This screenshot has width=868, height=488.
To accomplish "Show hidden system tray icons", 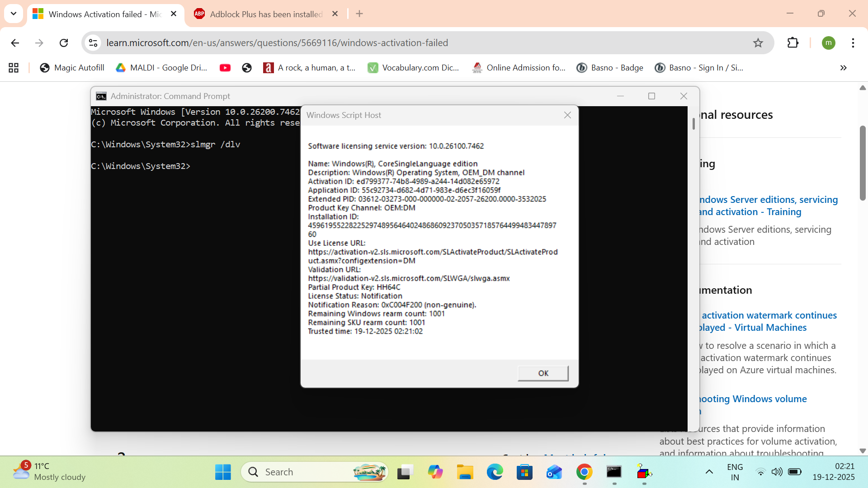I will [x=709, y=471].
